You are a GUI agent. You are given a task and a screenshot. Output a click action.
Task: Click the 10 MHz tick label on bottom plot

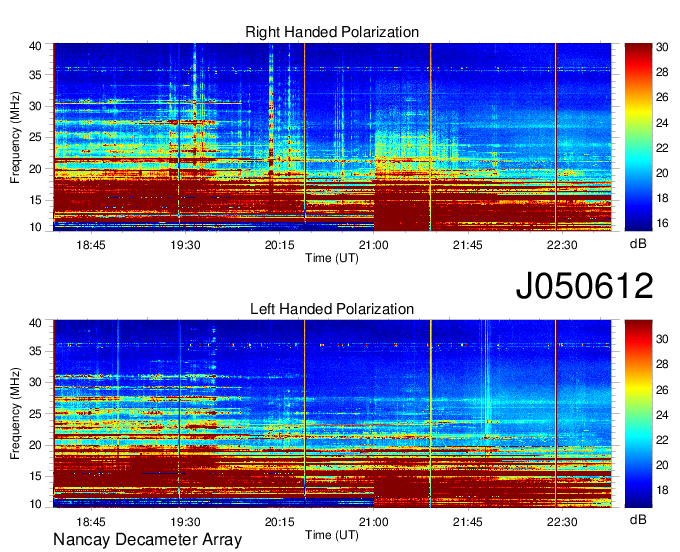pyautogui.click(x=35, y=504)
